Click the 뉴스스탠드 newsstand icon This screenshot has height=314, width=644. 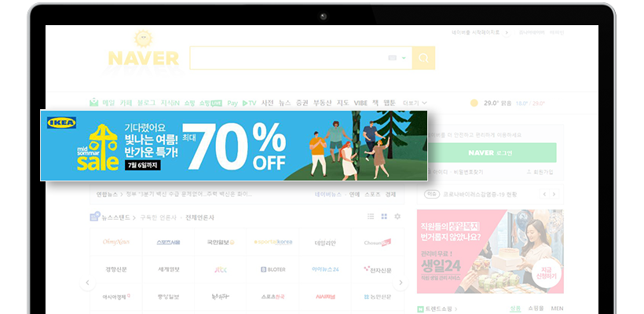95,217
